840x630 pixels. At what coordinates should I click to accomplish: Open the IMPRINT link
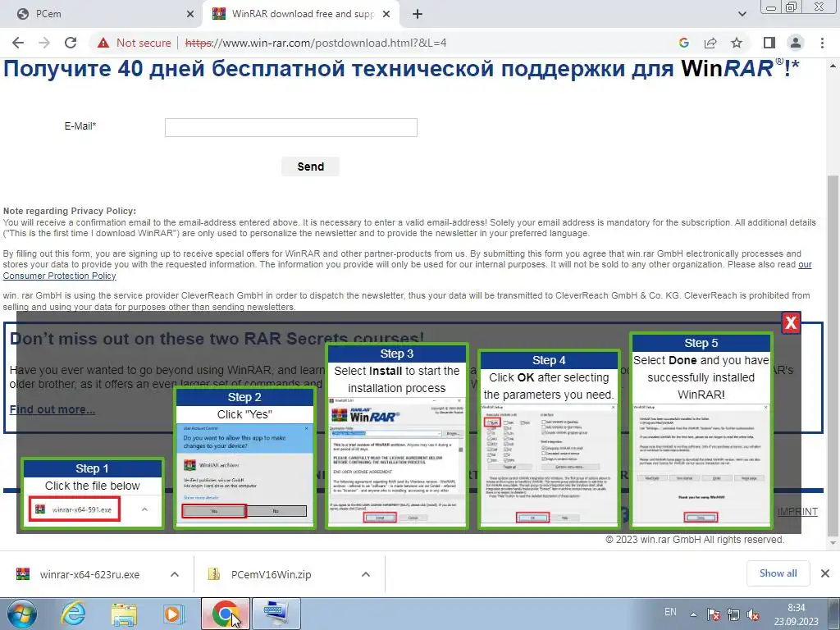pyautogui.click(x=797, y=512)
